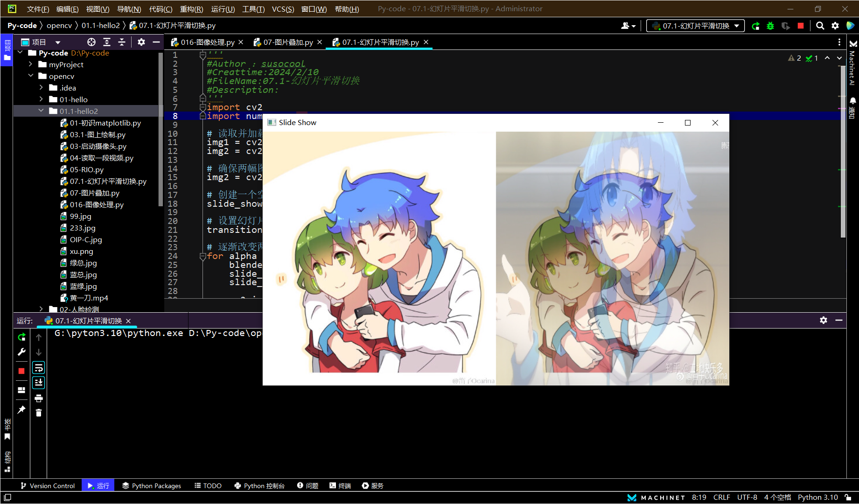Image resolution: width=859 pixels, height=504 pixels.
Task: Open the 终端 terminal tool window
Action: pos(340,486)
